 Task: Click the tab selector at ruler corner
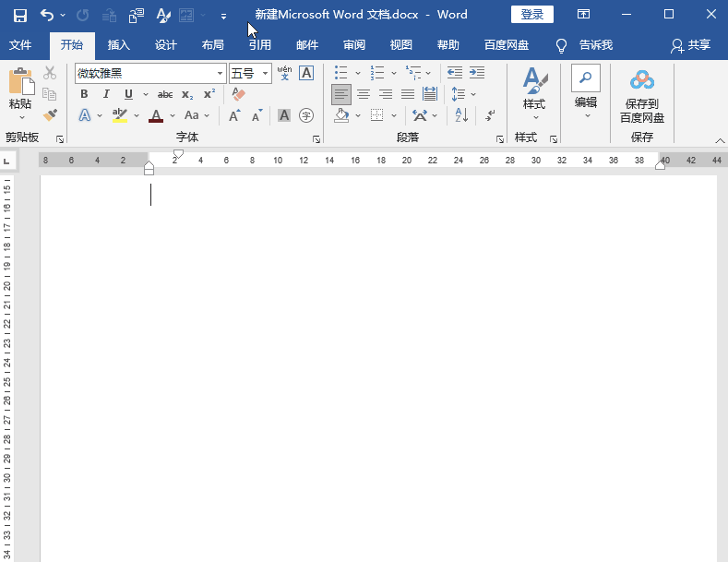tap(6, 161)
